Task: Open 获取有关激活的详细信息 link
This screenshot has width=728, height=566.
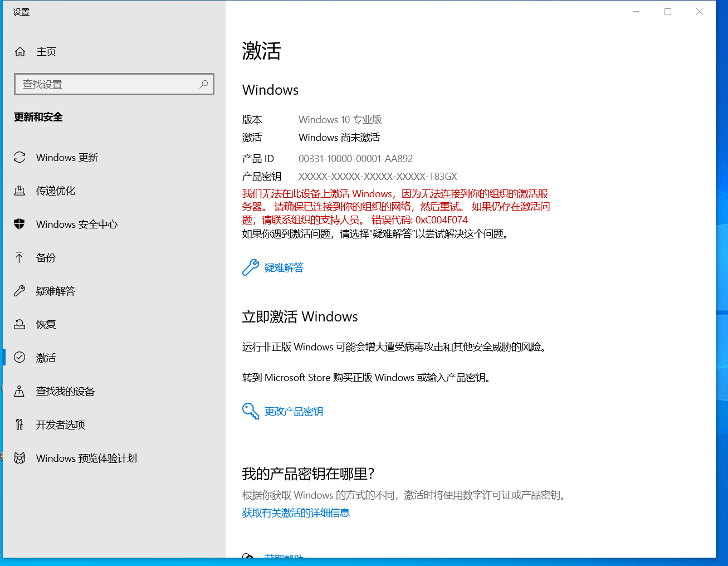Action: pyautogui.click(x=296, y=513)
